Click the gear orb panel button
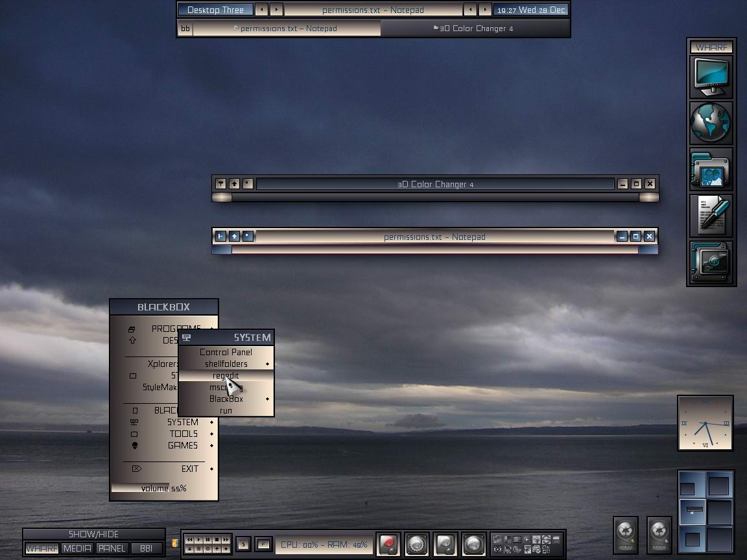Screen dimensions: 747x560 (417, 544)
